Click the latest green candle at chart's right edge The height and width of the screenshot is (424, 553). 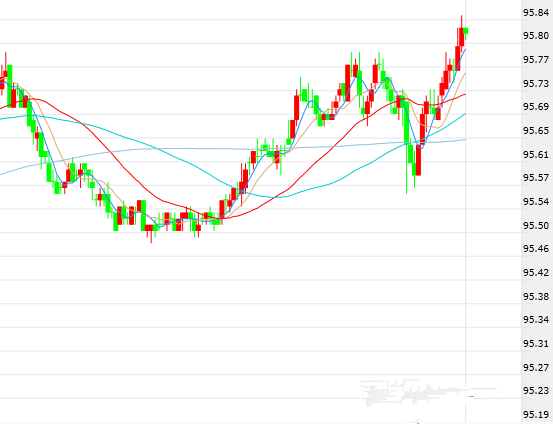(x=466, y=31)
